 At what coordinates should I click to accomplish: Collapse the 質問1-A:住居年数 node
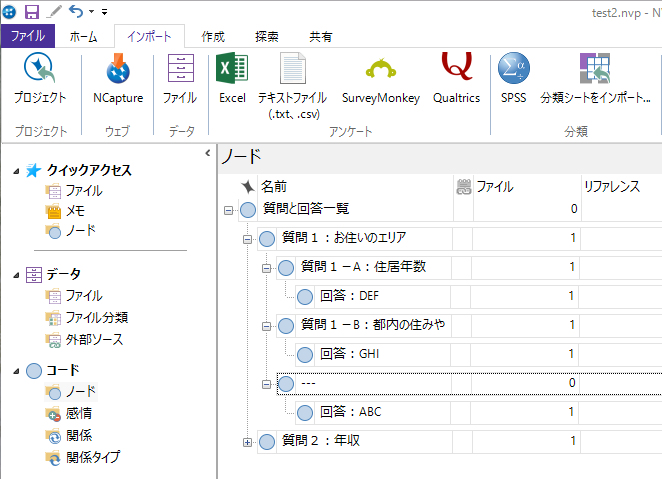pos(267,267)
